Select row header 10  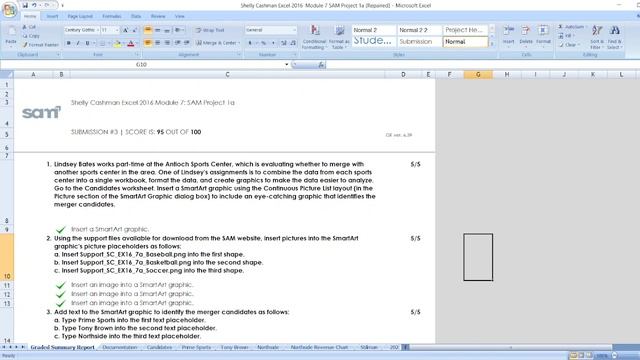coord(7,257)
